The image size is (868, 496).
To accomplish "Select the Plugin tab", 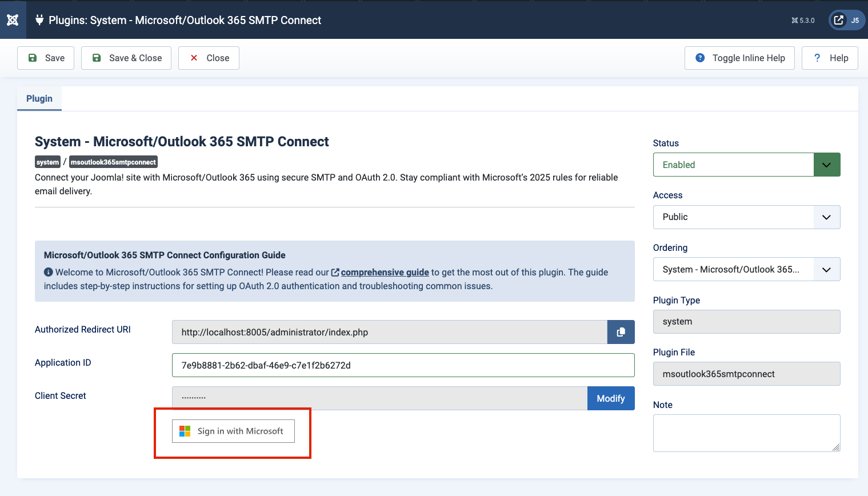I will 39,98.
